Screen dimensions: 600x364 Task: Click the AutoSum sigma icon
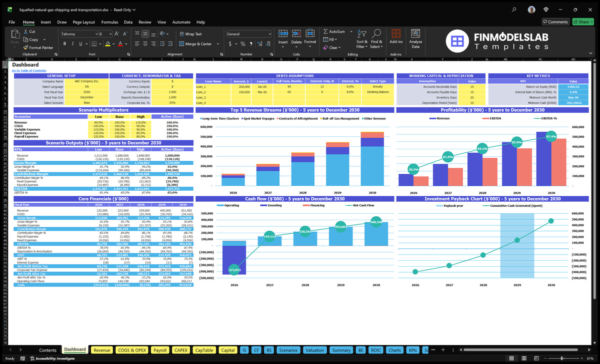click(325, 31)
